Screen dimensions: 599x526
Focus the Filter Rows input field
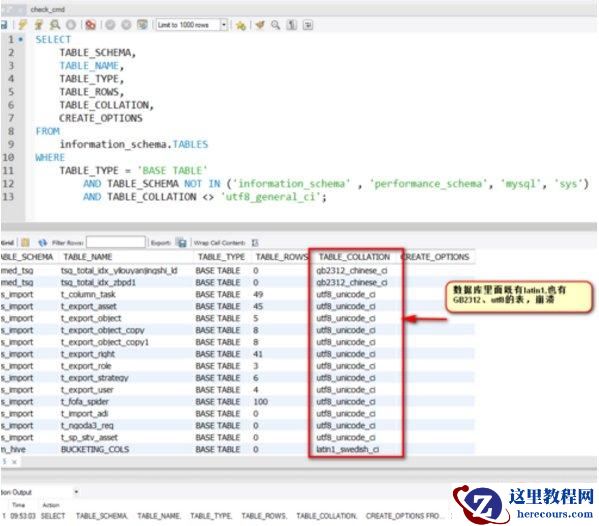click(x=116, y=242)
